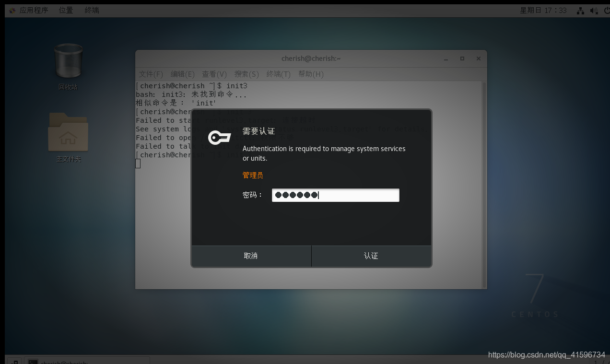Click the 管理员 administrator label
This screenshot has height=364, width=610.
253,175
